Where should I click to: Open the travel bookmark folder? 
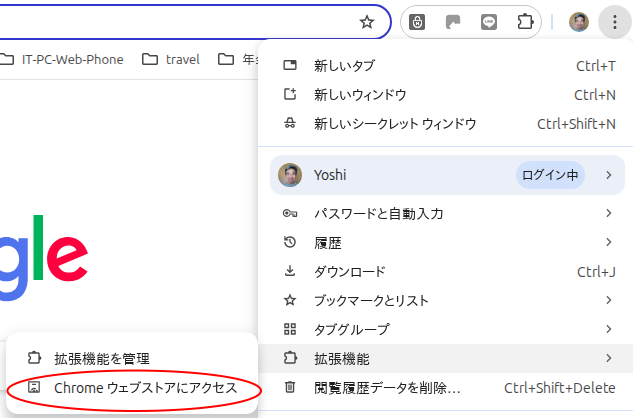click(171, 59)
